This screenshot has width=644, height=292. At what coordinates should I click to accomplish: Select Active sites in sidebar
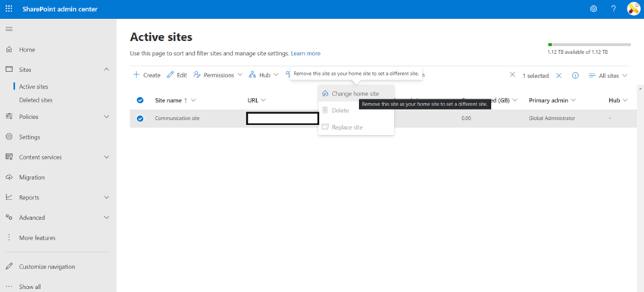(33, 86)
